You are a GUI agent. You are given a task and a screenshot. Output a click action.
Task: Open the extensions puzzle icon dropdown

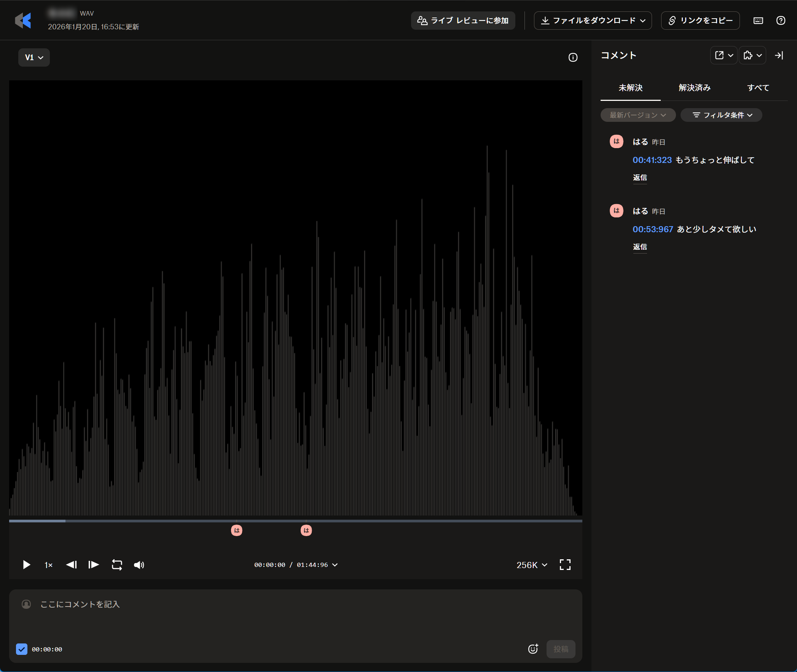[752, 56]
